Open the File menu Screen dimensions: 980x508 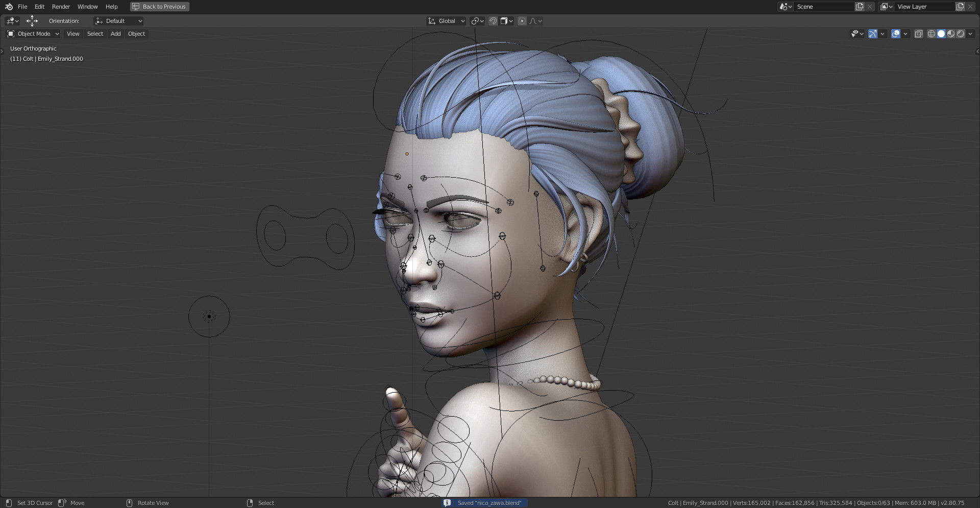point(22,7)
